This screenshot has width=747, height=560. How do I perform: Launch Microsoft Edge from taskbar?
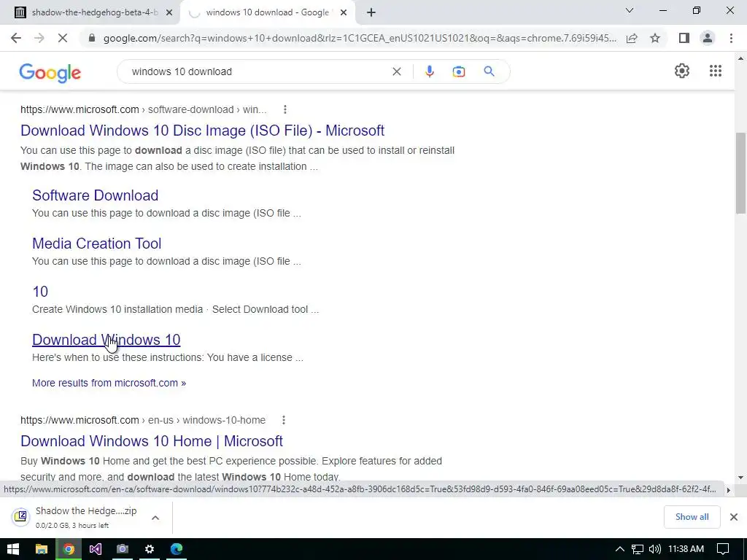177,549
